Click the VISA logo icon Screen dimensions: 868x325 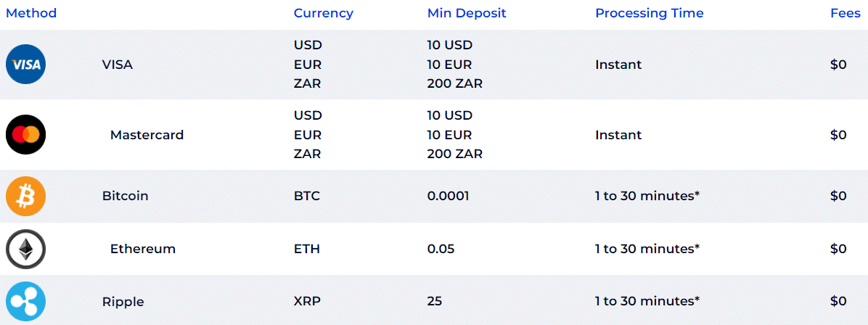[x=25, y=65]
